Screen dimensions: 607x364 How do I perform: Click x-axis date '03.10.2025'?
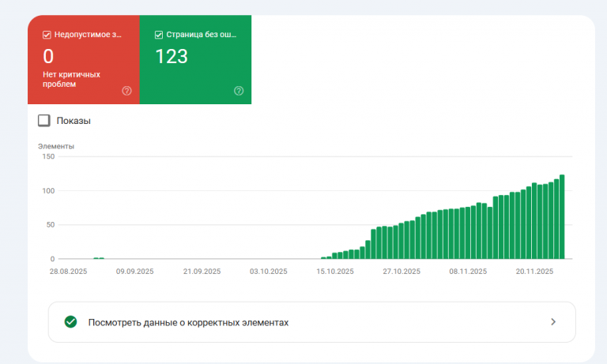(x=268, y=272)
